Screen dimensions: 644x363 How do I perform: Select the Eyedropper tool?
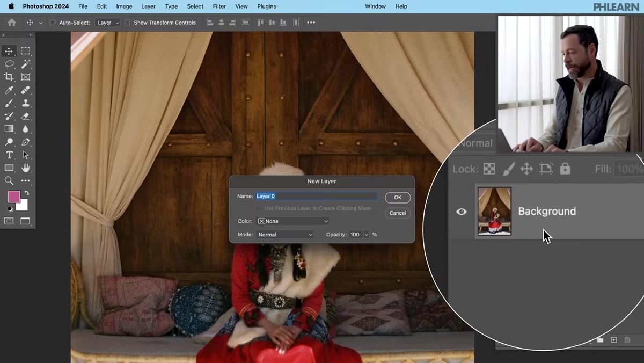9,90
